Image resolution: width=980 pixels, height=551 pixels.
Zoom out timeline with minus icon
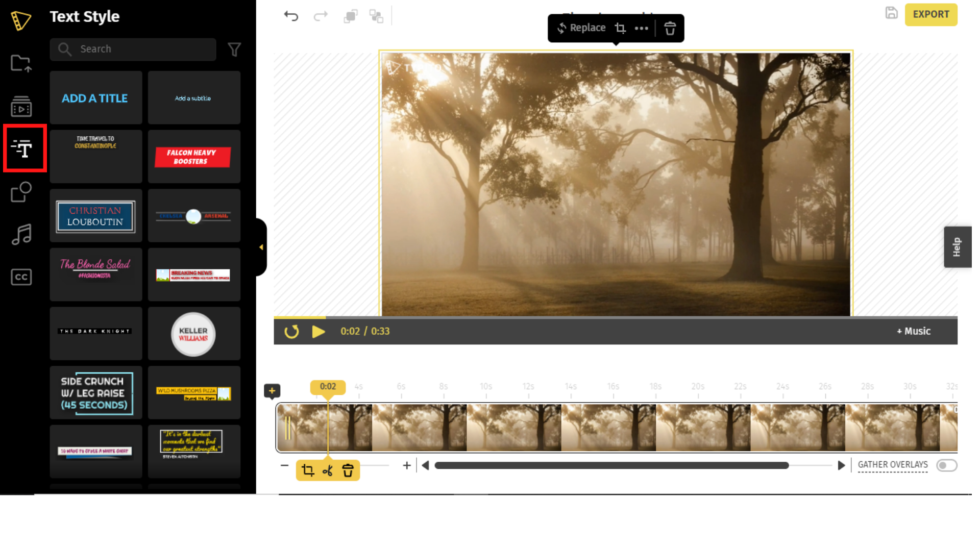tap(284, 465)
